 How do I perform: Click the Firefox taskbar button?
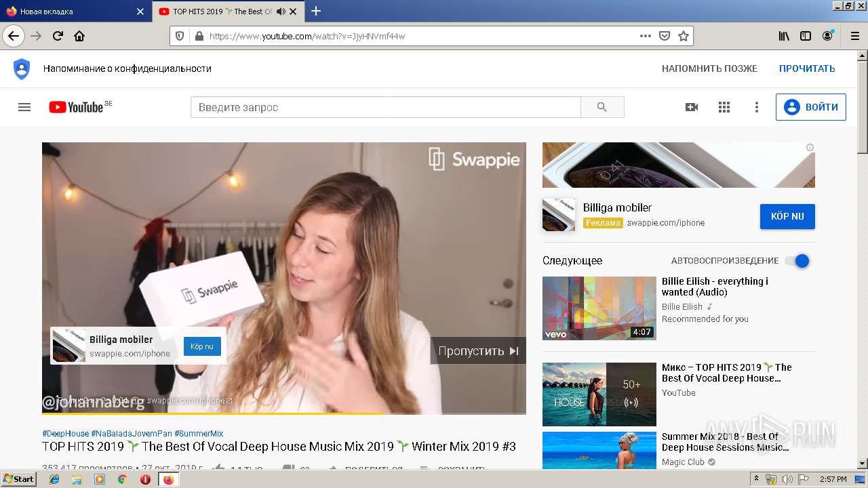coord(168,479)
